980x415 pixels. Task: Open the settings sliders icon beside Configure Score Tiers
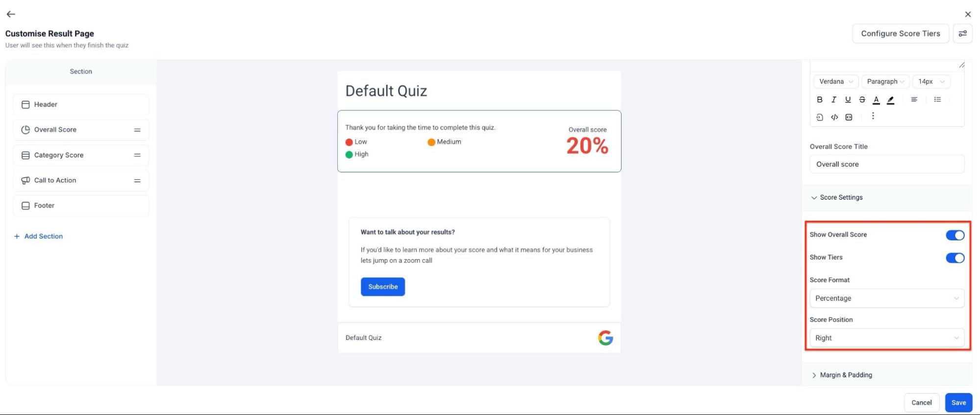963,33
